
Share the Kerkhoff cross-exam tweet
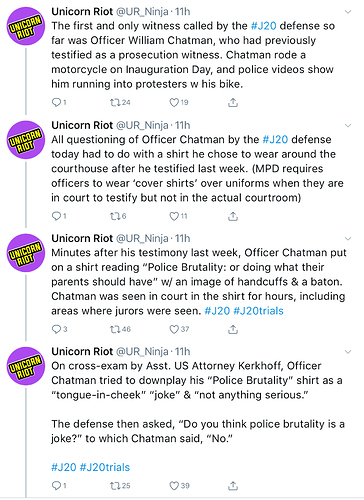point(233,486)
